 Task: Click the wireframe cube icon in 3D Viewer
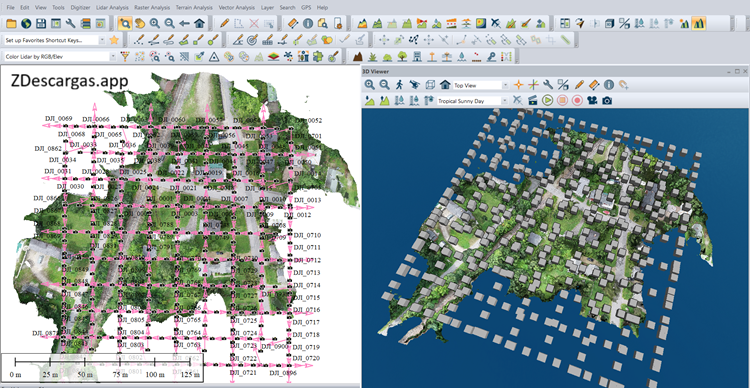click(x=430, y=85)
